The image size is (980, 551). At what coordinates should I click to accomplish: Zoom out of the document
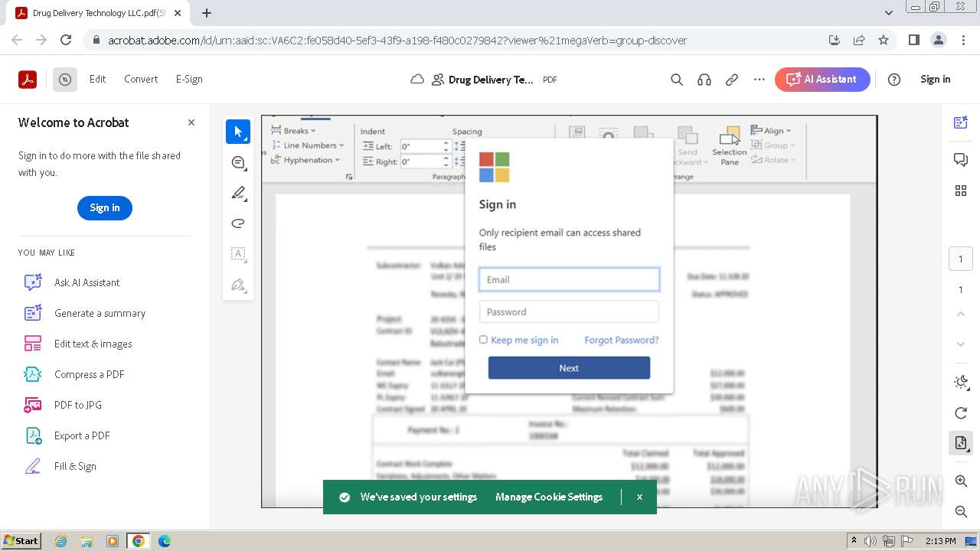(x=961, y=511)
